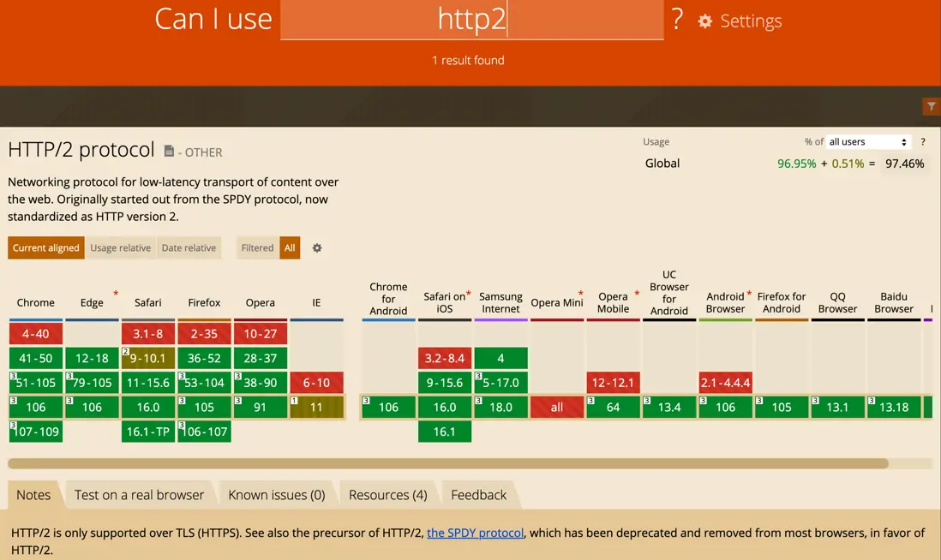Click the Safari 16.1-TP cell
This screenshot has width=941, height=560.
coord(148,432)
